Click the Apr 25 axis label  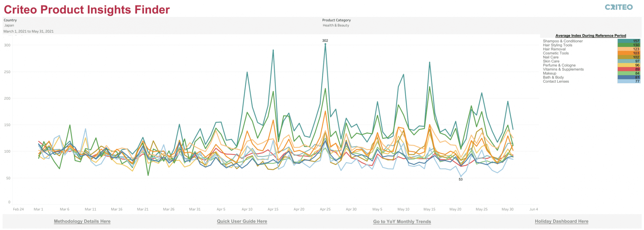(325, 209)
